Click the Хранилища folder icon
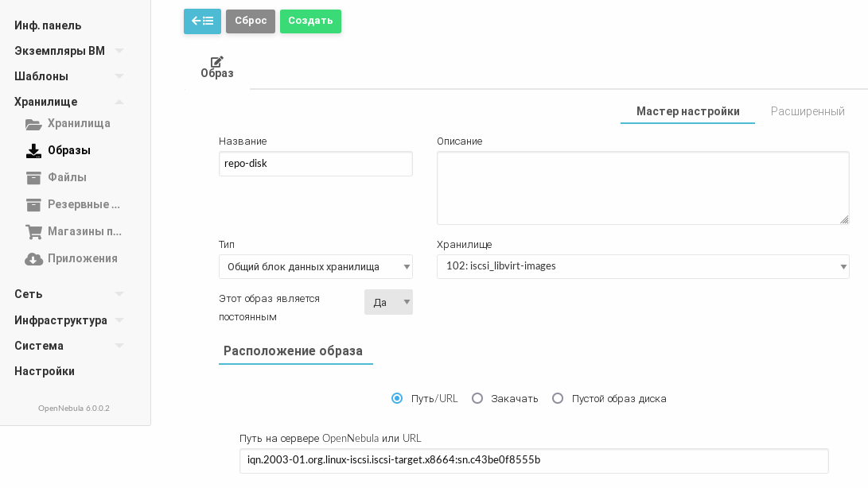868x488 pixels. tap(33, 124)
